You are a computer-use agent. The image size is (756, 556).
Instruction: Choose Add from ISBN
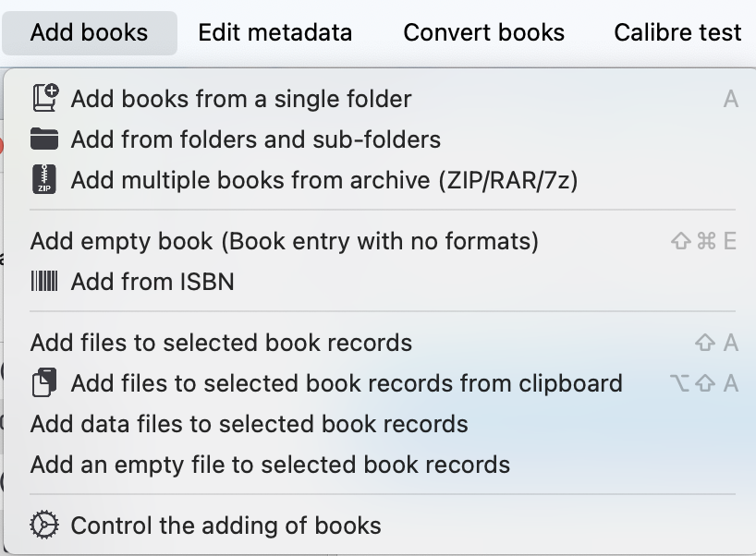(152, 282)
